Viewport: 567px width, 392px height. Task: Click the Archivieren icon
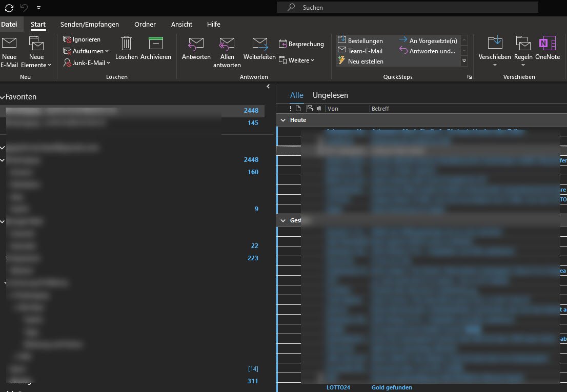click(155, 48)
